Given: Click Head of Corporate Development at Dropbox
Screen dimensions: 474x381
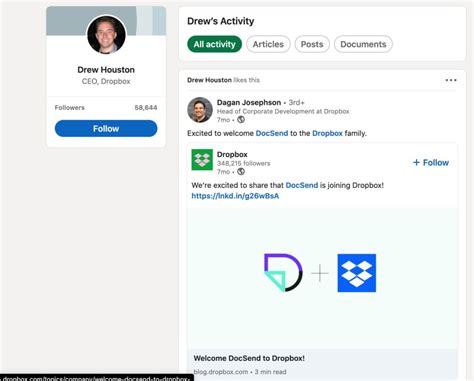Looking at the screenshot, I should (x=283, y=111).
